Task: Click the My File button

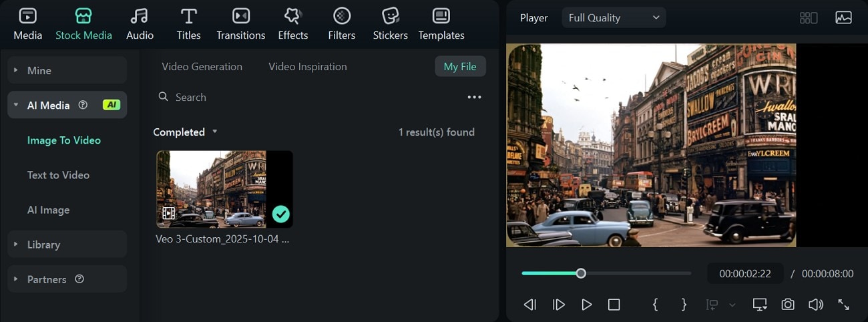Action: (460, 67)
